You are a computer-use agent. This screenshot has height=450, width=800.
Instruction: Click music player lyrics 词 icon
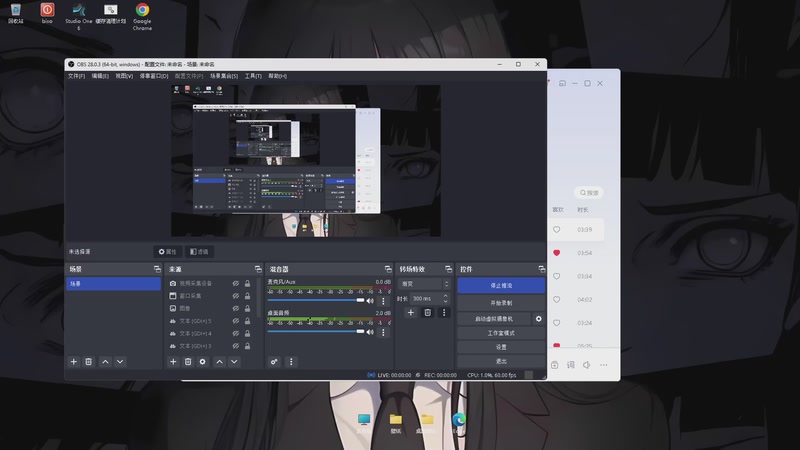pyautogui.click(x=570, y=365)
